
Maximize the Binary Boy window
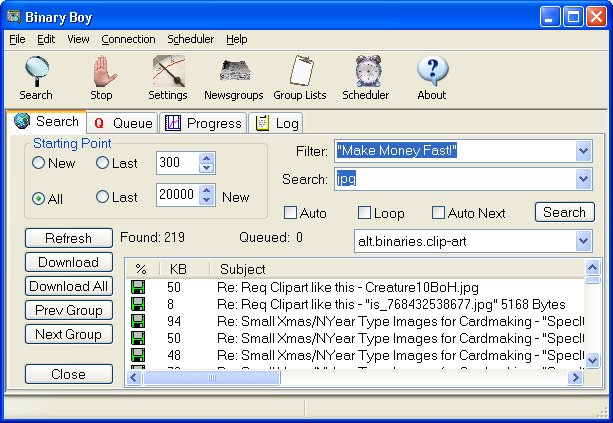click(x=574, y=17)
